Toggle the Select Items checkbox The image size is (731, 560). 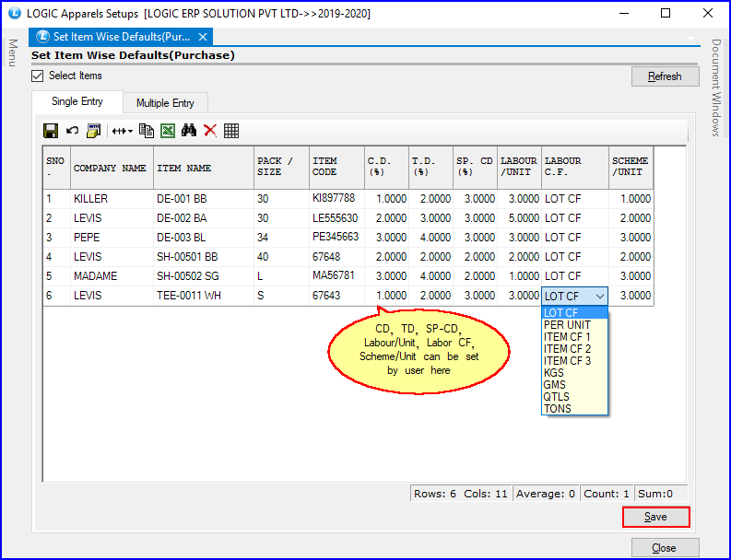(x=37, y=76)
